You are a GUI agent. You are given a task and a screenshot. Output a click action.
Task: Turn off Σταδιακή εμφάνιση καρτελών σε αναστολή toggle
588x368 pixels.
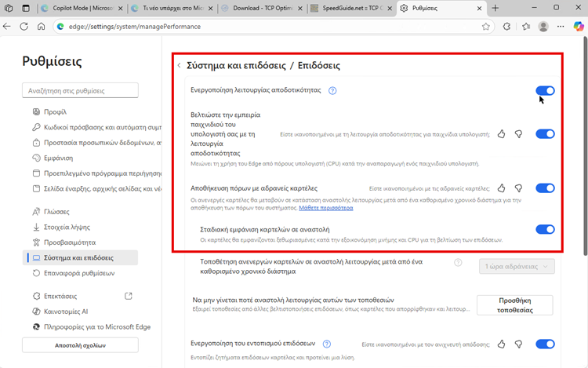(x=545, y=229)
